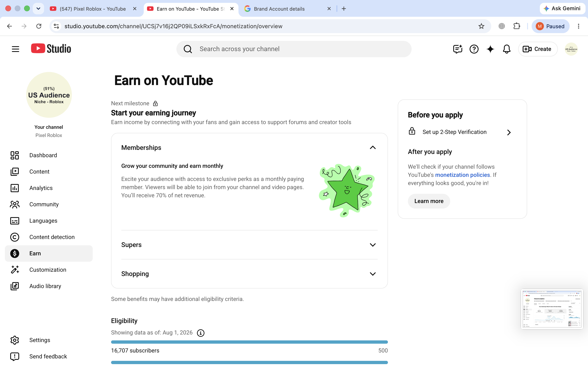
Task: Open a new browser tab
Action: coord(344,9)
